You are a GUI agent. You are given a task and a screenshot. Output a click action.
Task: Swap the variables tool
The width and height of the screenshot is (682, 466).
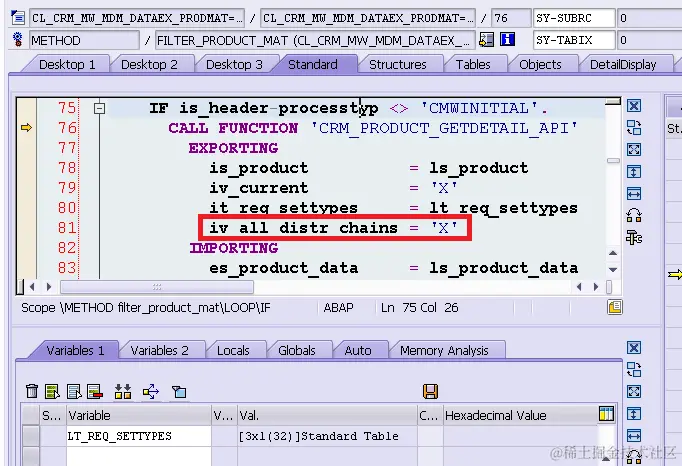634,369
